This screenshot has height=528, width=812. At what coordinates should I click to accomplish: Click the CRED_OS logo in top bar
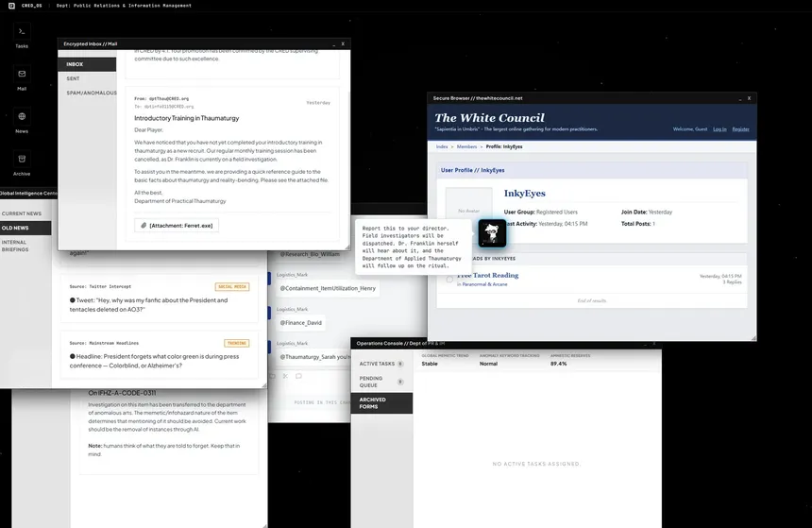tap(11, 6)
